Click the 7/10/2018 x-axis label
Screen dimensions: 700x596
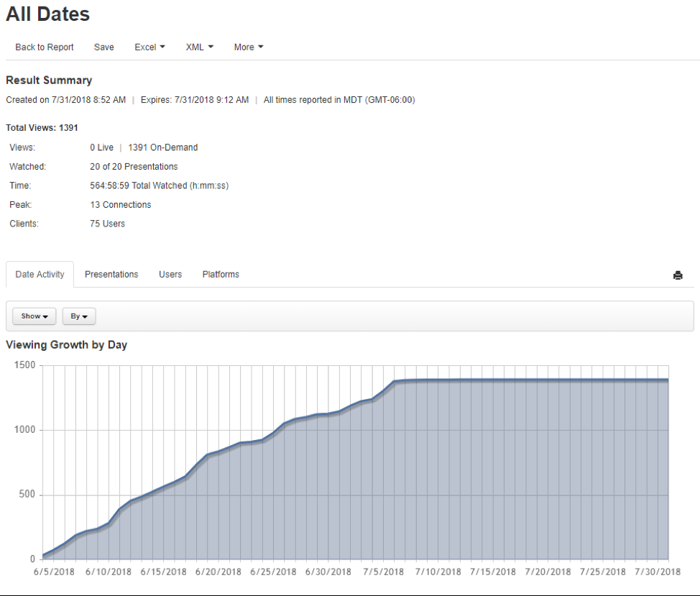(x=438, y=572)
